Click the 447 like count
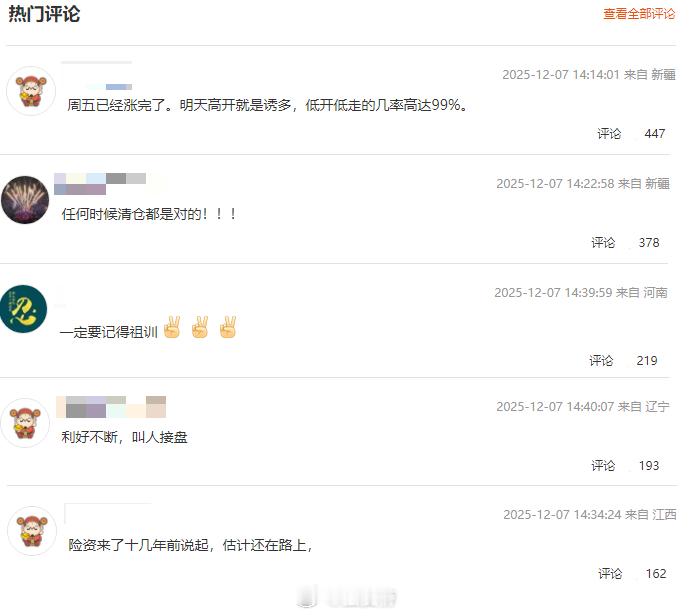 click(x=655, y=134)
